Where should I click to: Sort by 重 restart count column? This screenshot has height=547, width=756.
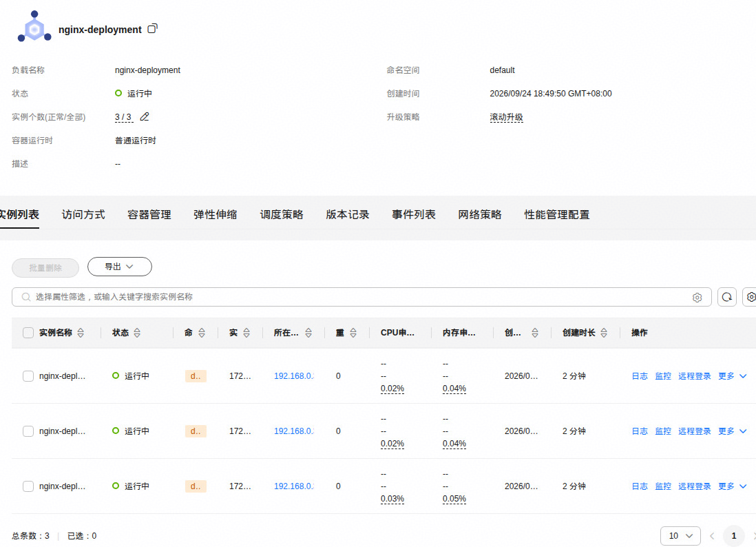353,333
